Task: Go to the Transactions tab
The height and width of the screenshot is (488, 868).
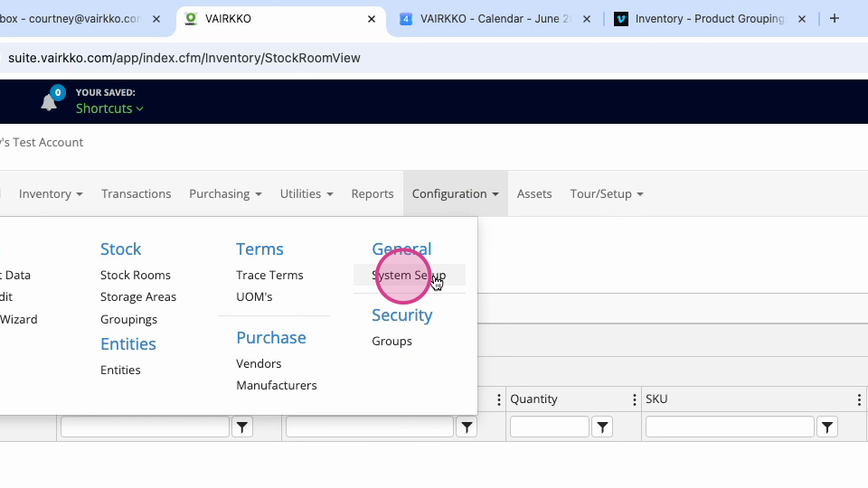Action: [137, 193]
